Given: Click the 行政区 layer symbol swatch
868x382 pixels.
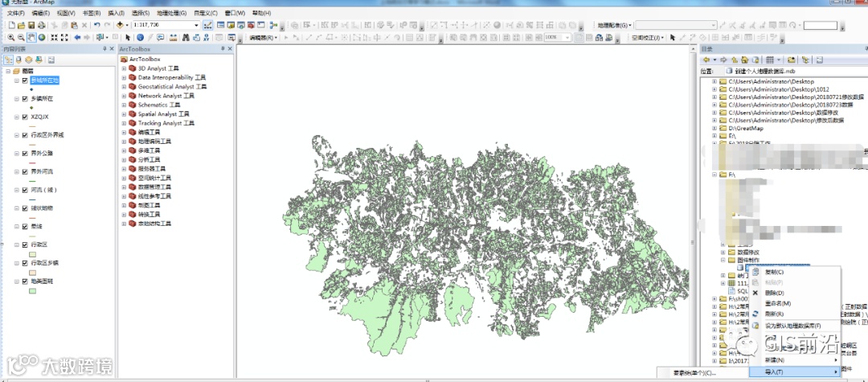Looking at the screenshot, I should 33,255.
